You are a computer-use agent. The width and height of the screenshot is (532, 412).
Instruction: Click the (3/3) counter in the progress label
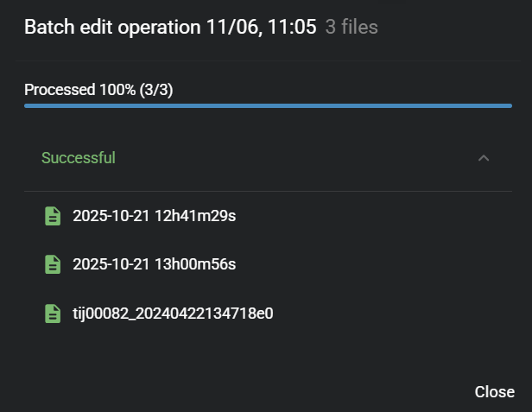(156, 90)
